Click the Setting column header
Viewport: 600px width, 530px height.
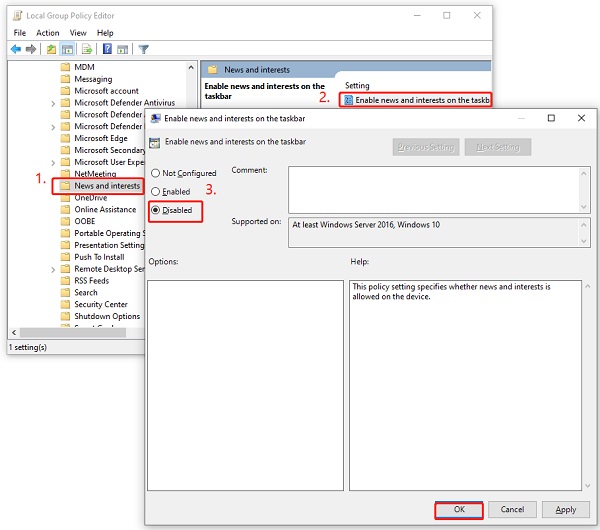[x=357, y=85]
